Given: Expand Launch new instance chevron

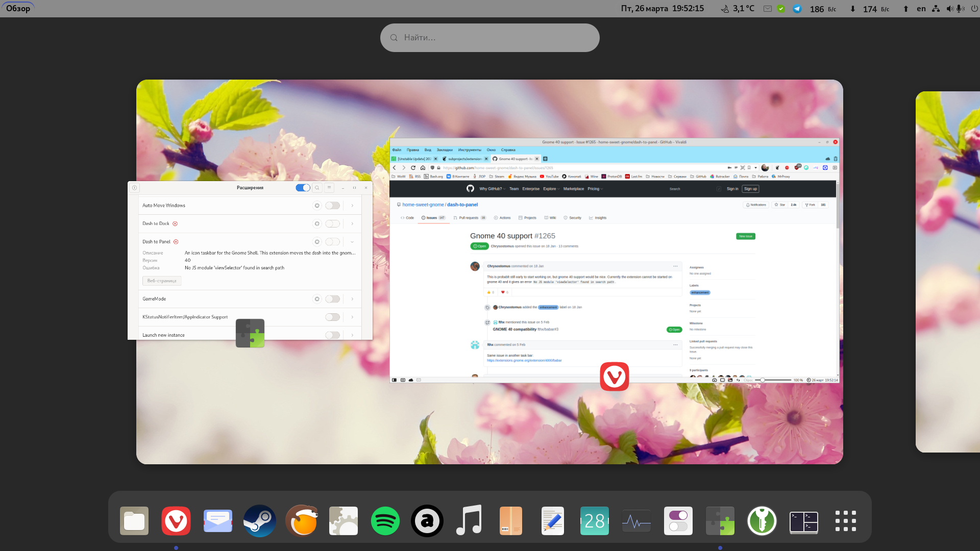Looking at the screenshot, I should 352,335.
